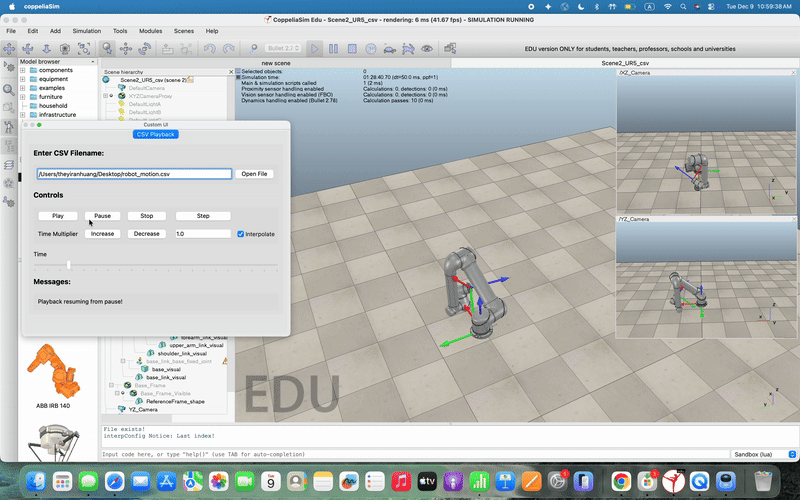Open the Sandbox (lua) dropdown
The width and height of the screenshot is (800, 500).
tap(764, 454)
